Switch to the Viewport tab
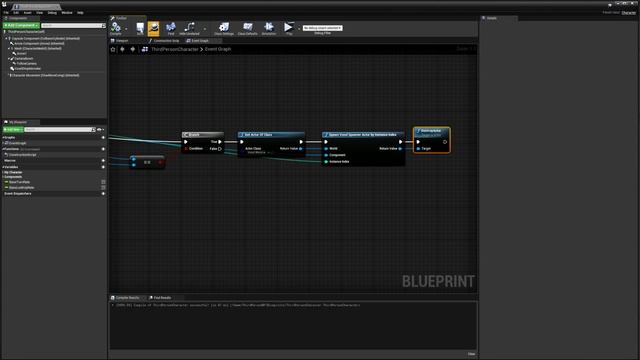 (121, 41)
